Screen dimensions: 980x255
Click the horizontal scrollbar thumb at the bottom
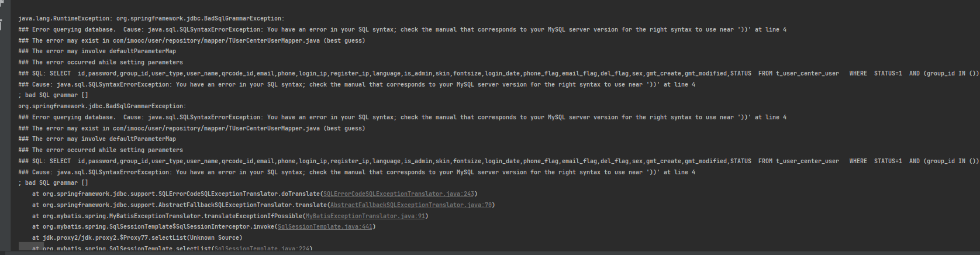(x=32, y=248)
